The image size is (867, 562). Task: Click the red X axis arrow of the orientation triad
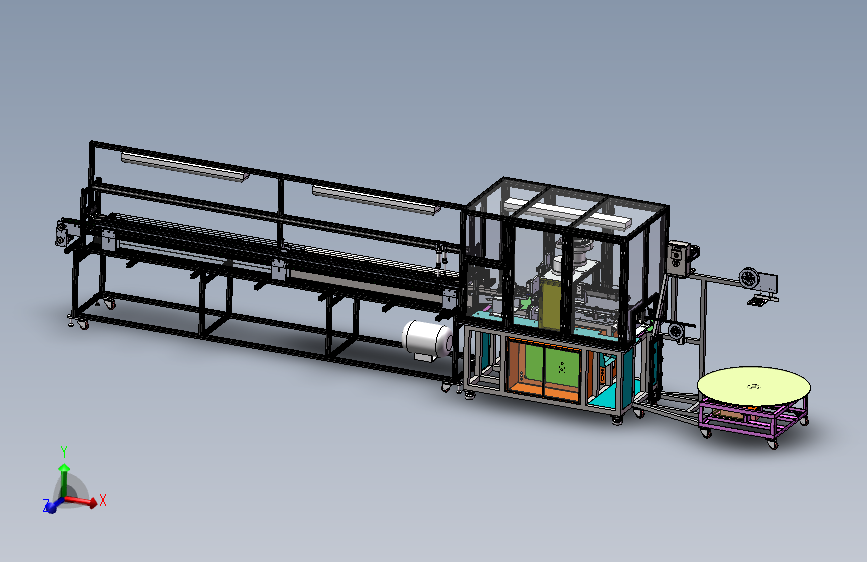tap(82, 501)
